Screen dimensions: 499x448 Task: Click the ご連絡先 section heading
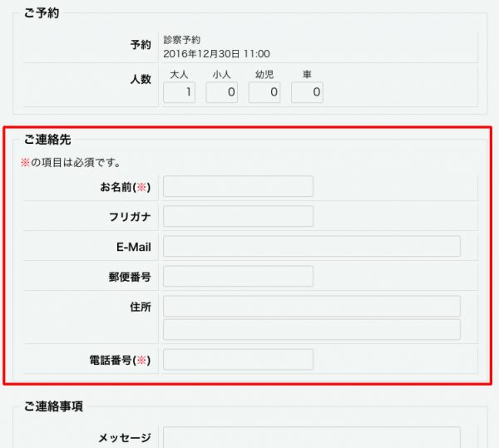47,140
